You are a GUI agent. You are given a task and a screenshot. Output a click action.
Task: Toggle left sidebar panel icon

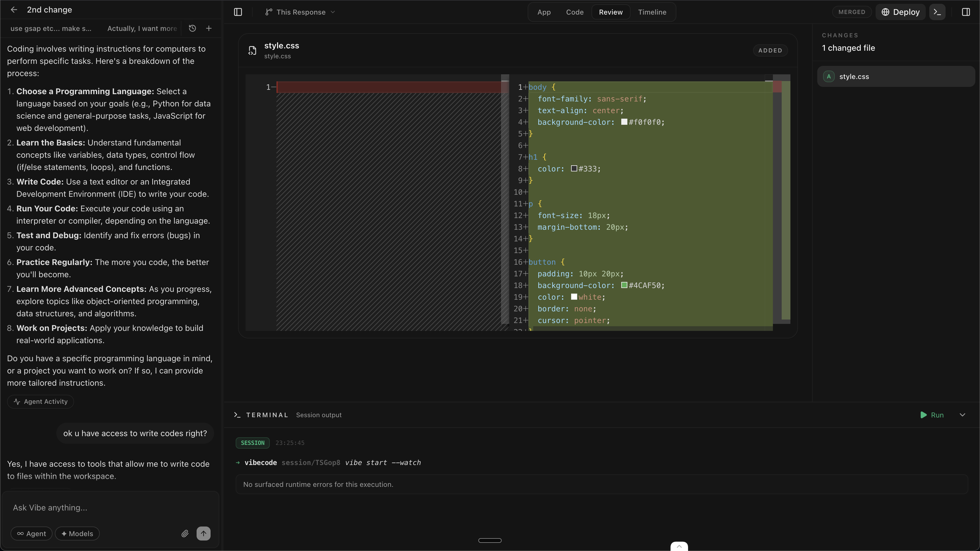pos(238,12)
